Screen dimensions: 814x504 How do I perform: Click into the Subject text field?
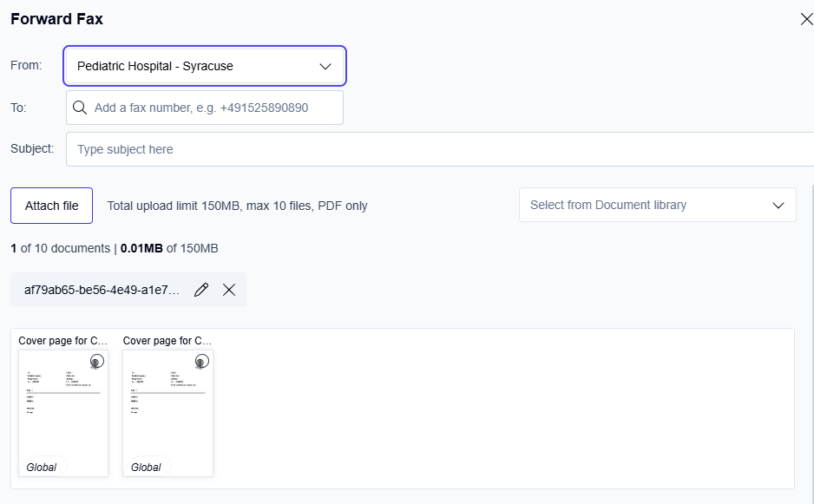pyautogui.click(x=439, y=149)
